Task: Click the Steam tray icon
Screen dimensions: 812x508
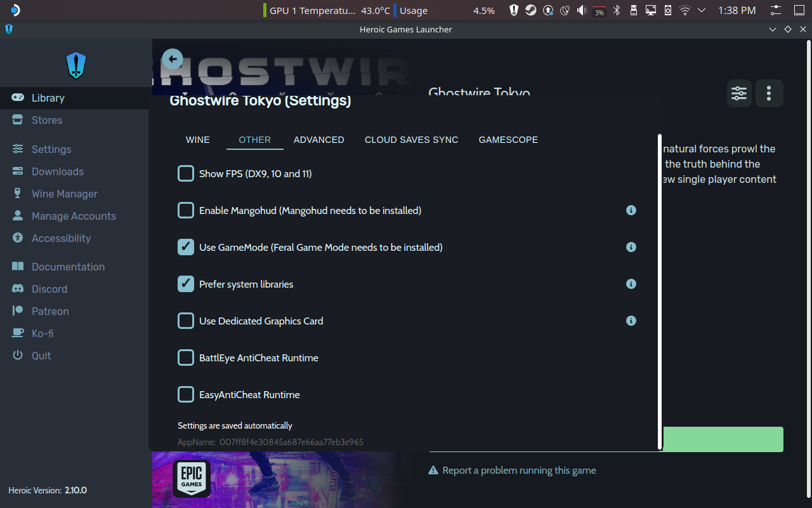Action: tap(531, 10)
